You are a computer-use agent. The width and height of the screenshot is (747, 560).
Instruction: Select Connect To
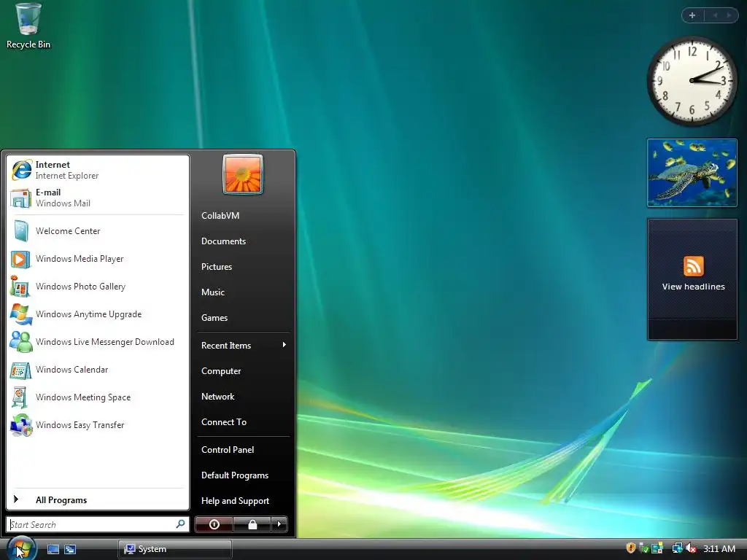[x=244, y=422]
